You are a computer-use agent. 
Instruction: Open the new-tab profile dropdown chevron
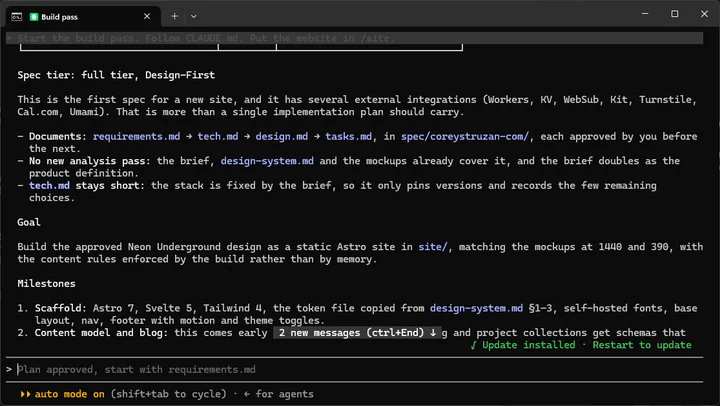click(x=194, y=17)
